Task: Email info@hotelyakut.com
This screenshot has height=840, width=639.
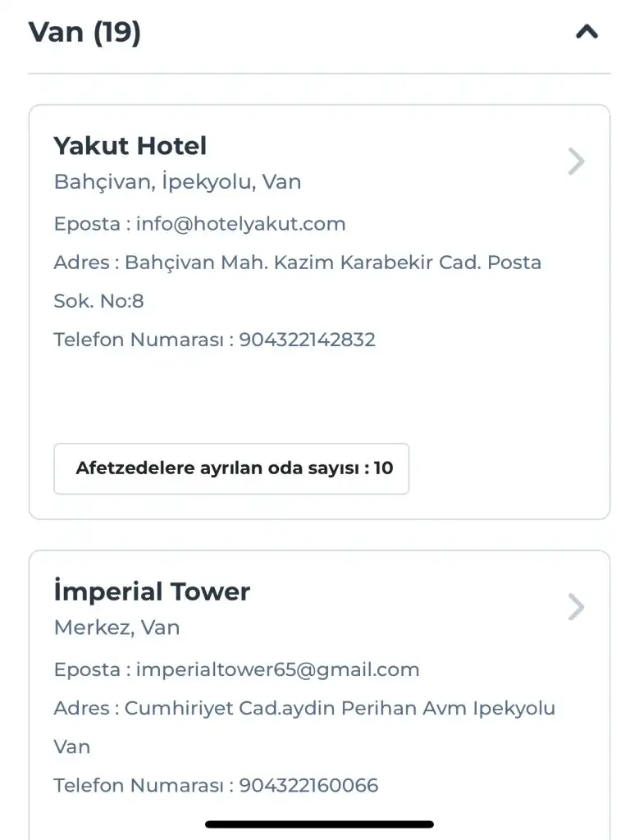Action: [x=240, y=224]
